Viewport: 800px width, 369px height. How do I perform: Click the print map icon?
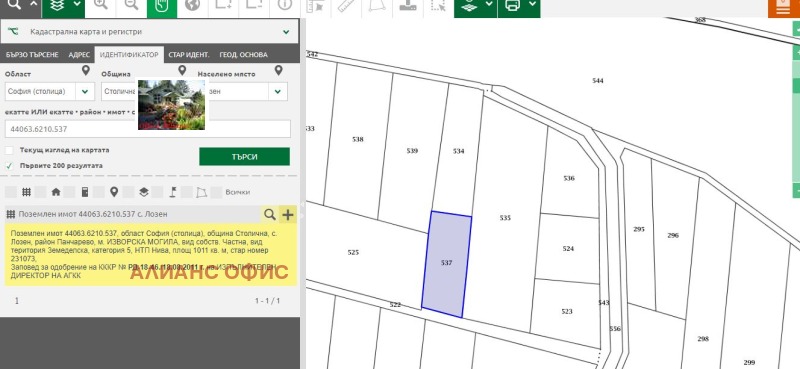coord(513,5)
